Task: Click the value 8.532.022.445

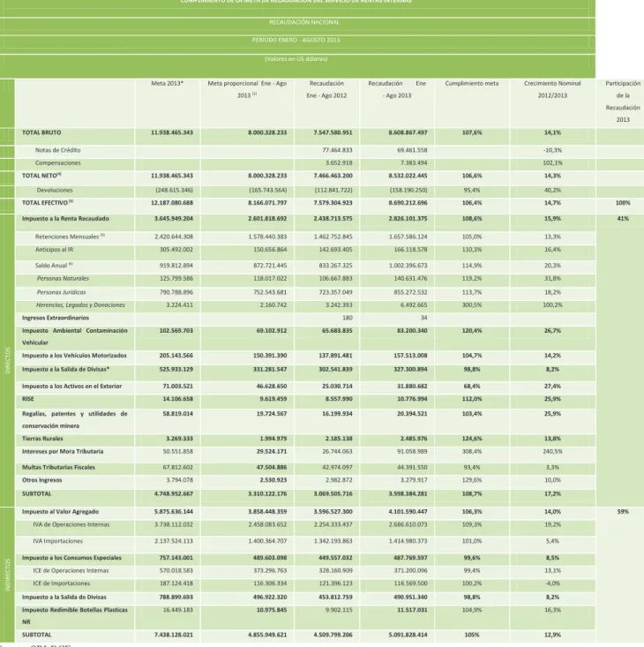Action: coord(408,176)
